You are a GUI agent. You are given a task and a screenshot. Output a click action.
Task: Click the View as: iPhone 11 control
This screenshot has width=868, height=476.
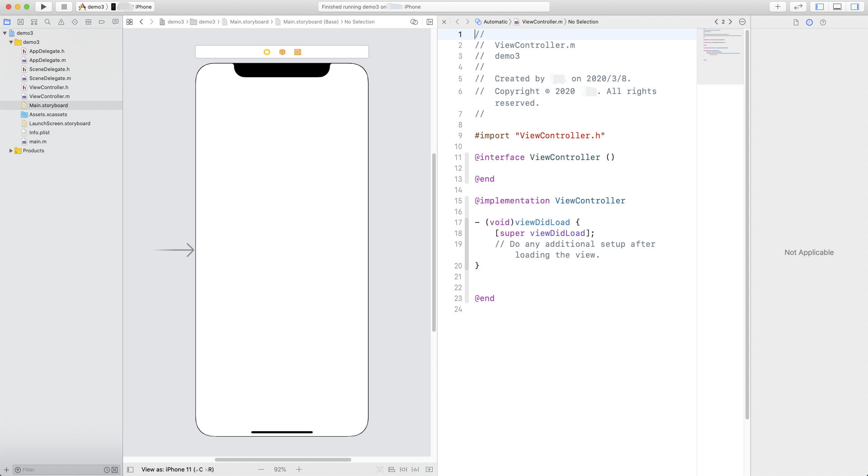pos(177,469)
